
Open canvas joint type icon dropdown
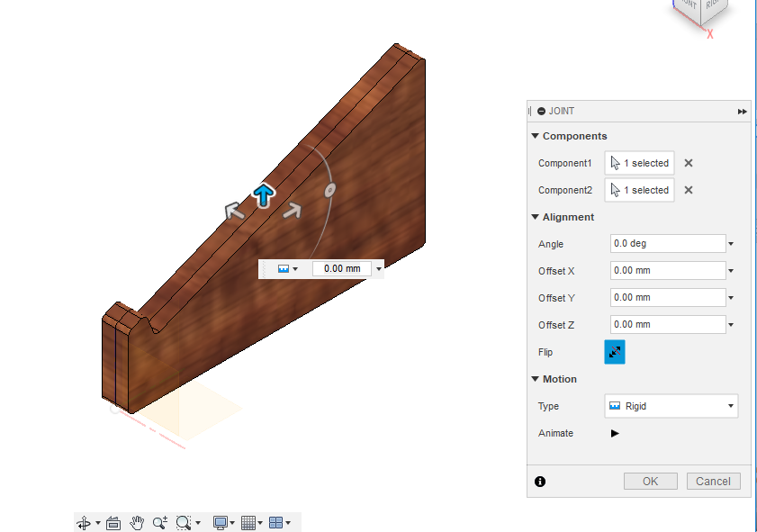[288, 269]
